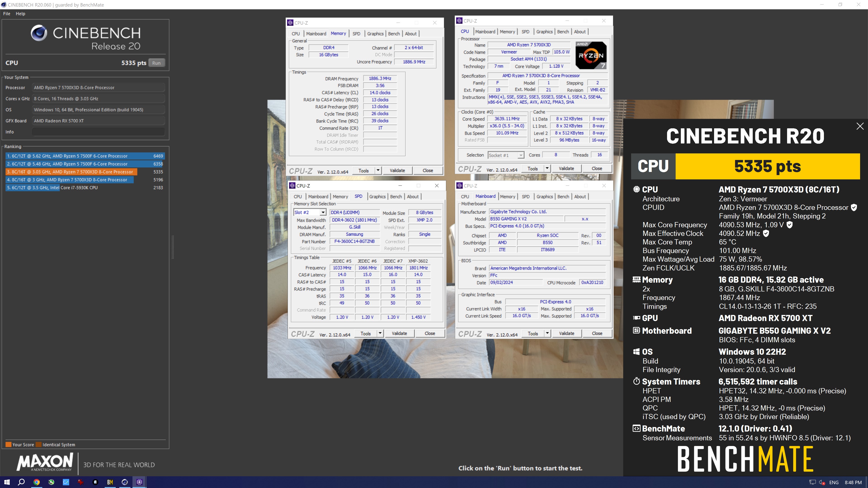Viewport: 868px width, 488px height.
Task: Open Bench tab in CPU tab CPU-Z window
Action: [563, 32]
